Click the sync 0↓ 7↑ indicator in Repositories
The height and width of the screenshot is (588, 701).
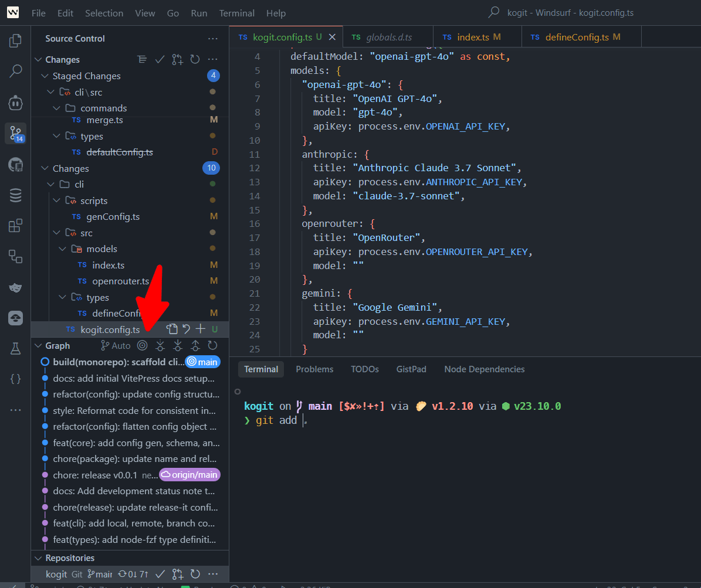(x=133, y=574)
